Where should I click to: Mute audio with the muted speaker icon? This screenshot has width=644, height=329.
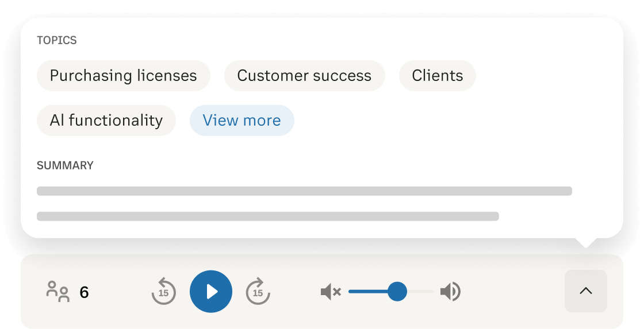click(x=331, y=292)
